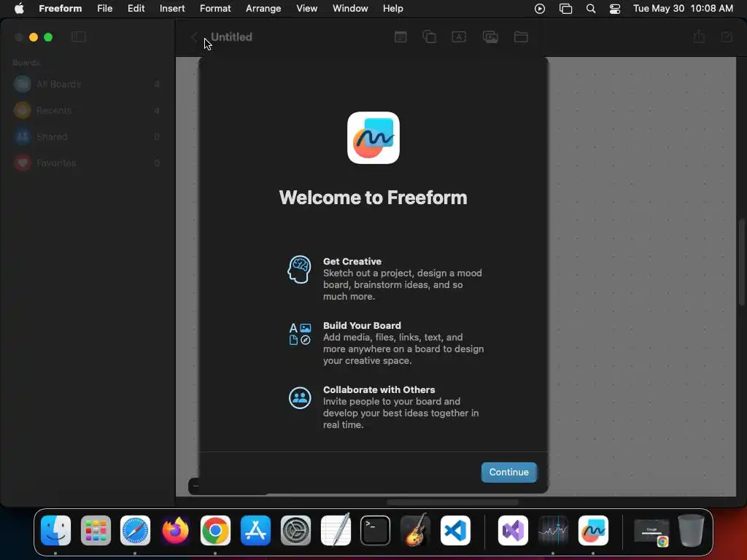Click the Get Creative heading
This screenshot has height=560, width=747.
click(352, 262)
